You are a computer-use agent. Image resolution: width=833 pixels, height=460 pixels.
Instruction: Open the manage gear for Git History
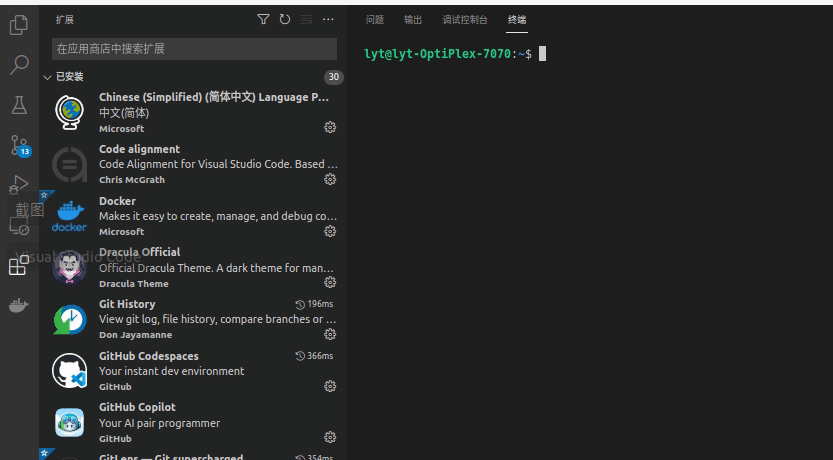point(330,334)
